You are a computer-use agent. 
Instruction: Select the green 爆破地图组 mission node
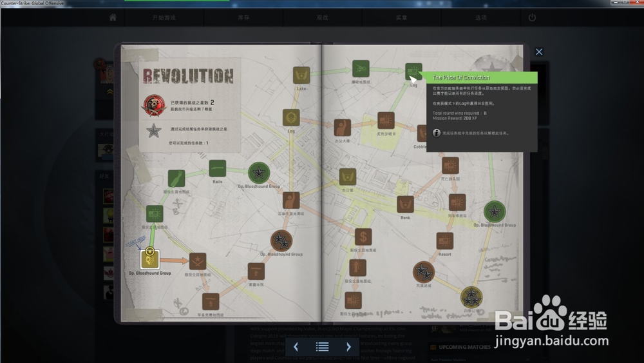tap(361, 68)
